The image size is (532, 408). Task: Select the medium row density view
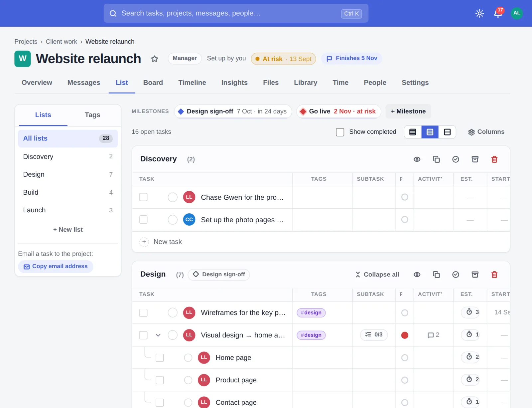(430, 132)
